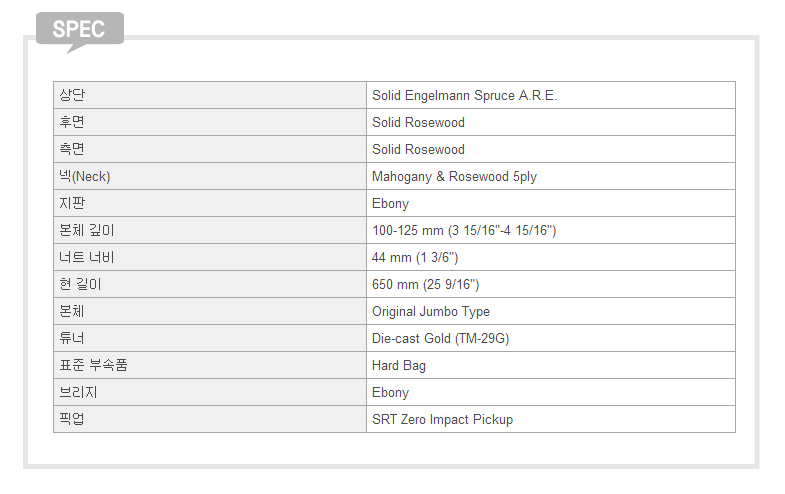Select the Solid Engelmann Spruce A.R.E. text
The height and width of the screenshot is (494, 785).
click(464, 96)
